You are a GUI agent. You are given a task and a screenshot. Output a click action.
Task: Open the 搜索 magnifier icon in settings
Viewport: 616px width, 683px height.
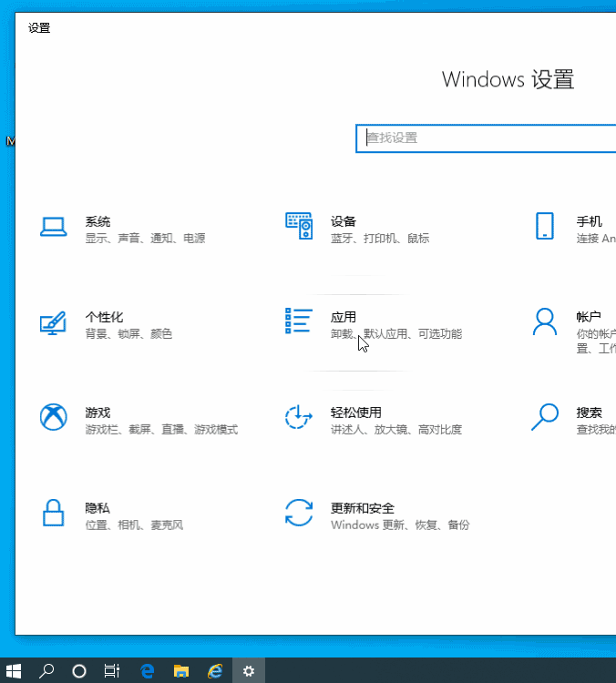point(545,417)
